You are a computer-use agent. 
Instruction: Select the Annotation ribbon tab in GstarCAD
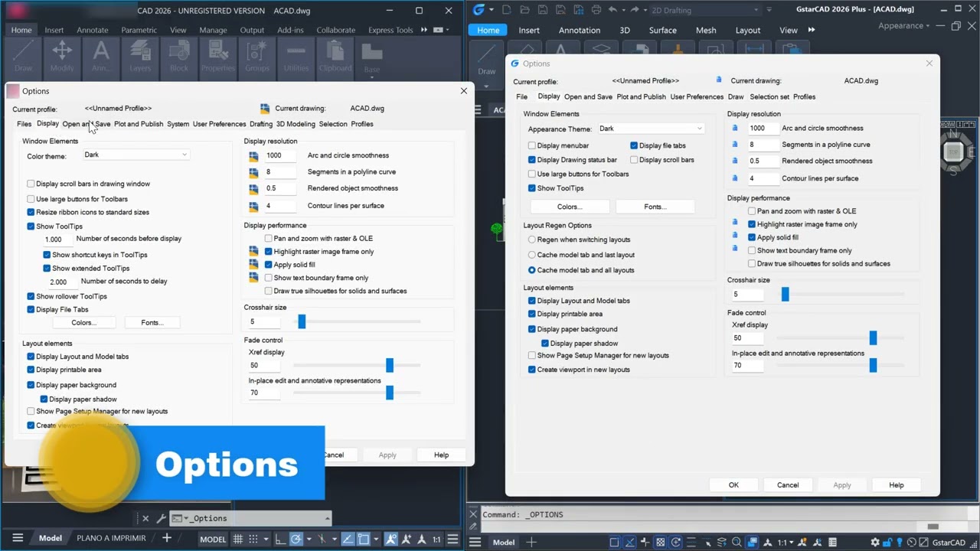coord(580,30)
